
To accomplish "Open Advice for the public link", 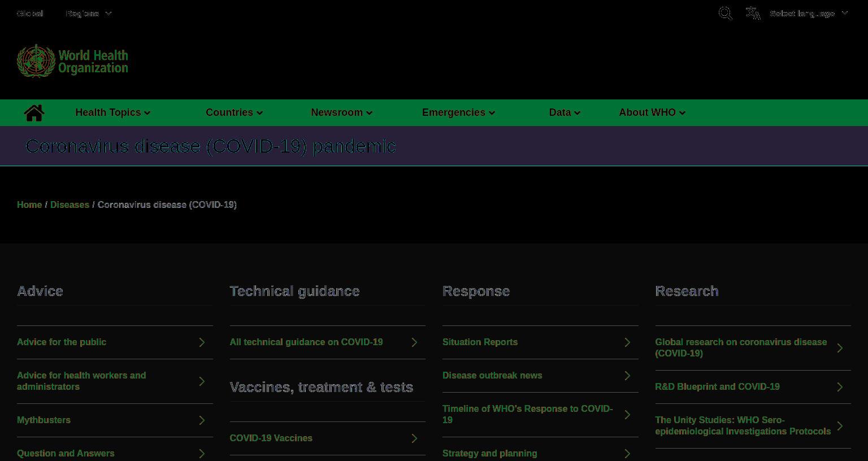I will tap(62, 342).
